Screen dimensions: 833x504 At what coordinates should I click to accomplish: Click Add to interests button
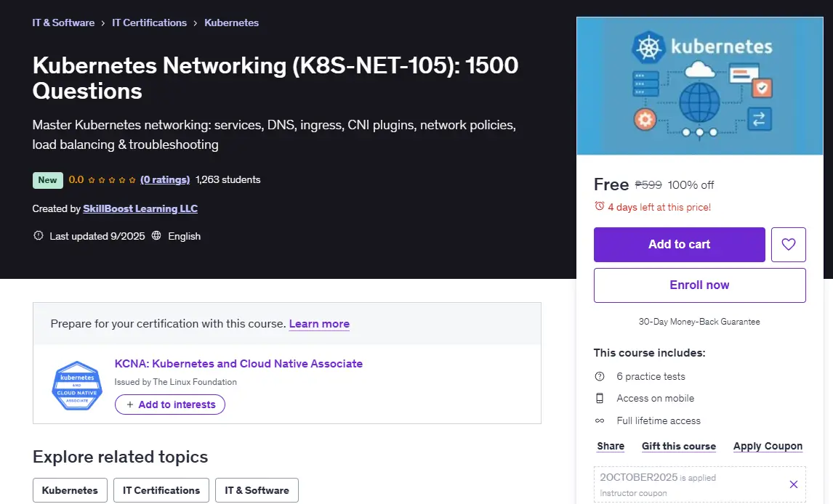170,405
